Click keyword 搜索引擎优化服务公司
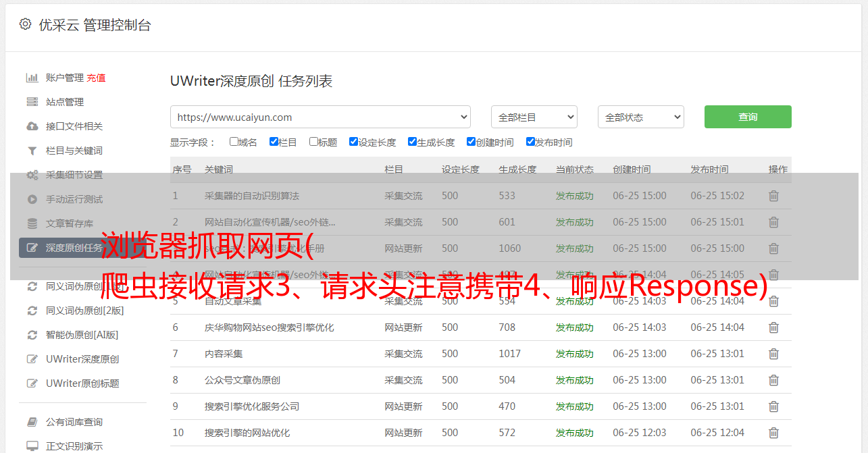Image resolution: width=868 pixels, height=453 pixels. (x=252, y=406)
